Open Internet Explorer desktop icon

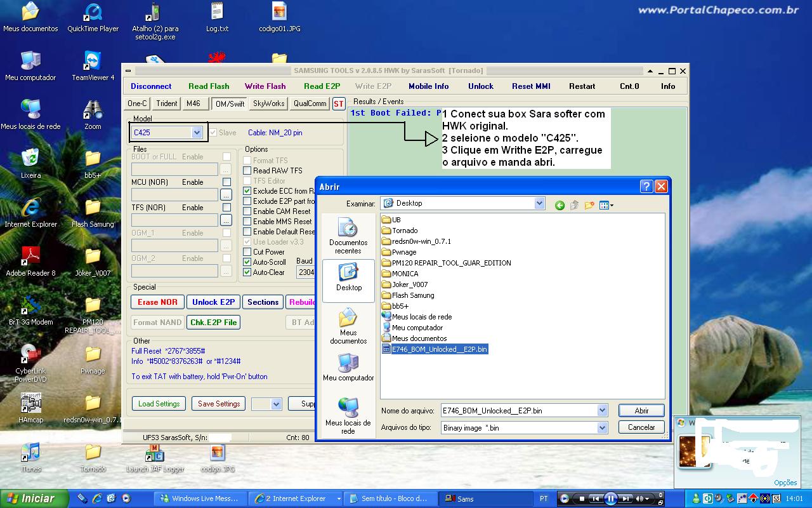point(30,212)
